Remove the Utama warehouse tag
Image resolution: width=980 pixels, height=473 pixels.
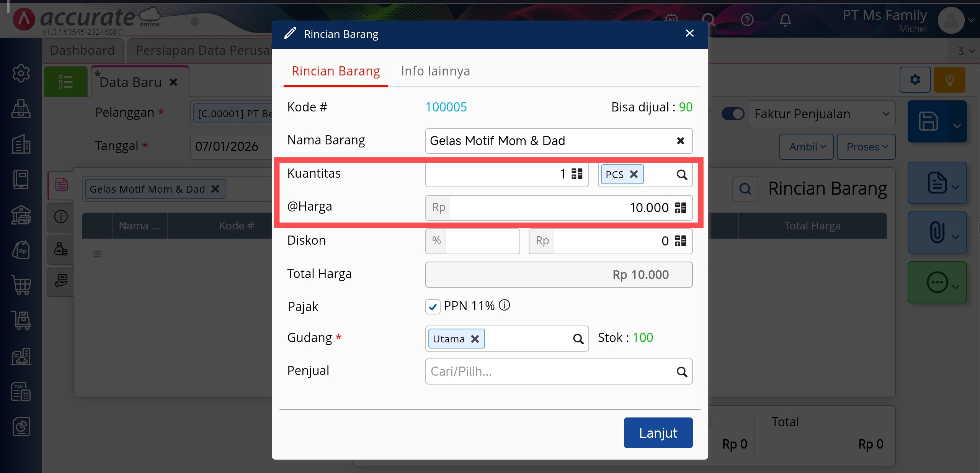pyautogui.click(x=475, y=339)
